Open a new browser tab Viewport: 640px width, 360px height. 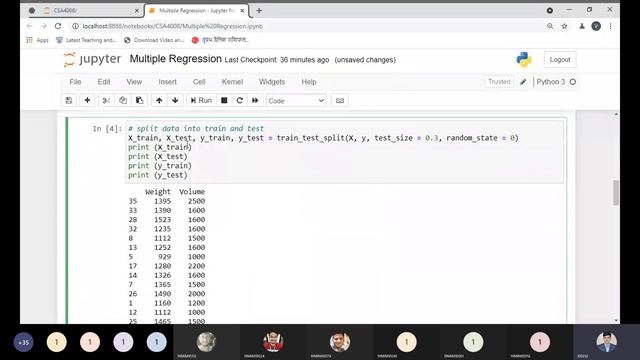259,11
